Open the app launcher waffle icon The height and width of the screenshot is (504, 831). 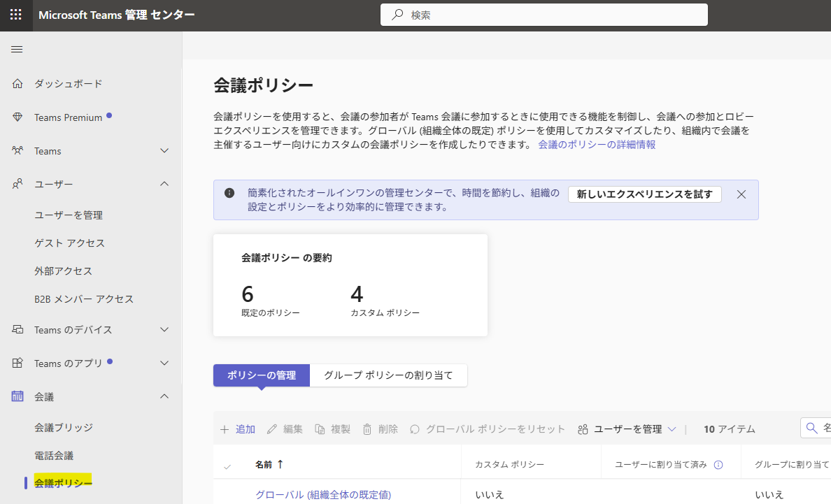[16, 15]
